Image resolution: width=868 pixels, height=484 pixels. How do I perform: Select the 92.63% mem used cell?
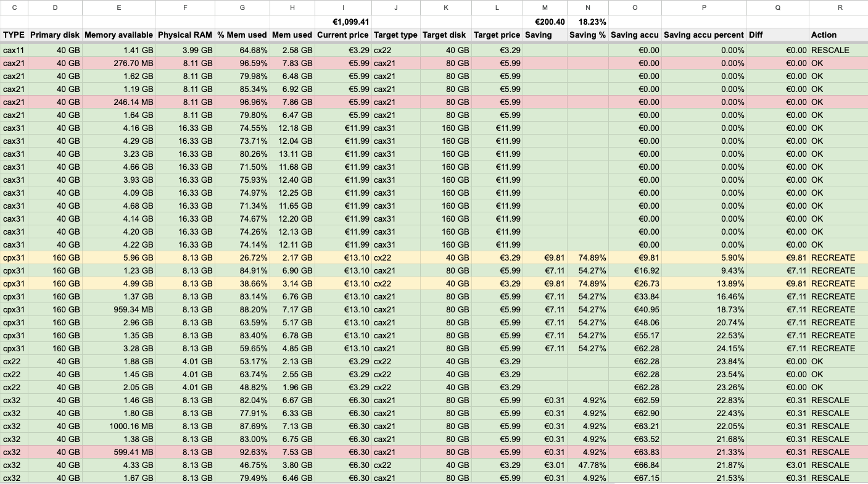242,452
